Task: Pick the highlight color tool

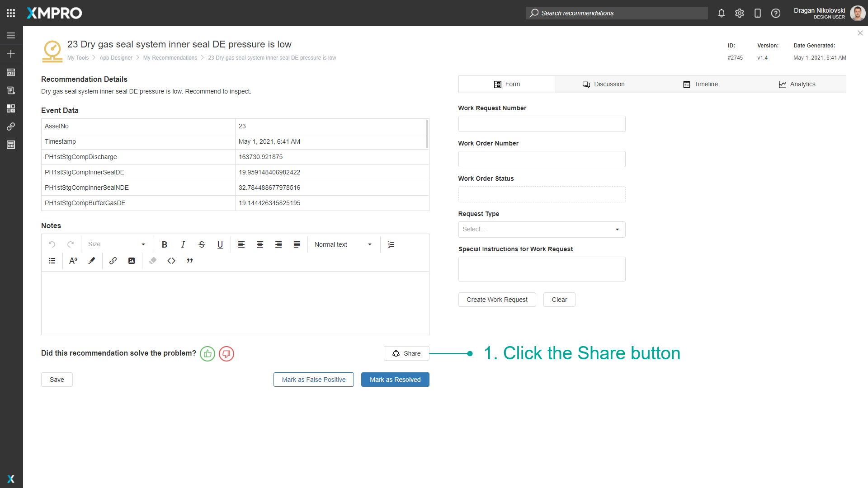Action: click(92, 261)
